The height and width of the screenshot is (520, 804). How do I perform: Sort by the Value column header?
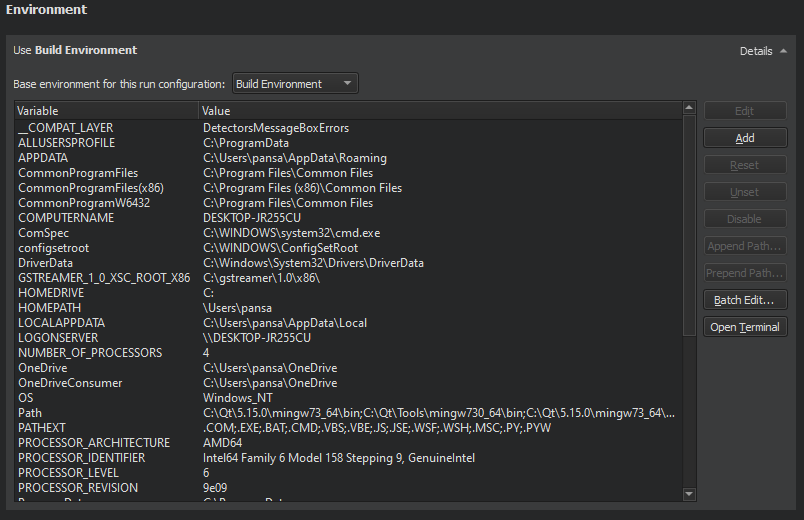(438, 111)
